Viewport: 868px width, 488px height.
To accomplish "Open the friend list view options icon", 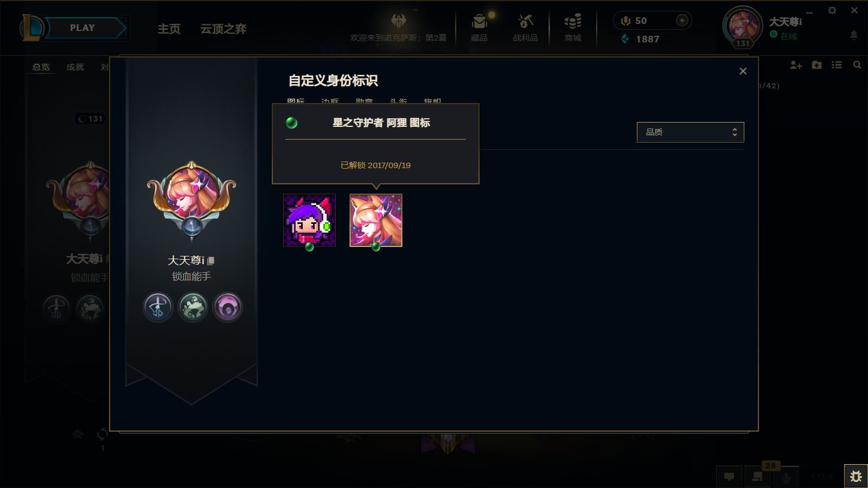I will [837, 65].
